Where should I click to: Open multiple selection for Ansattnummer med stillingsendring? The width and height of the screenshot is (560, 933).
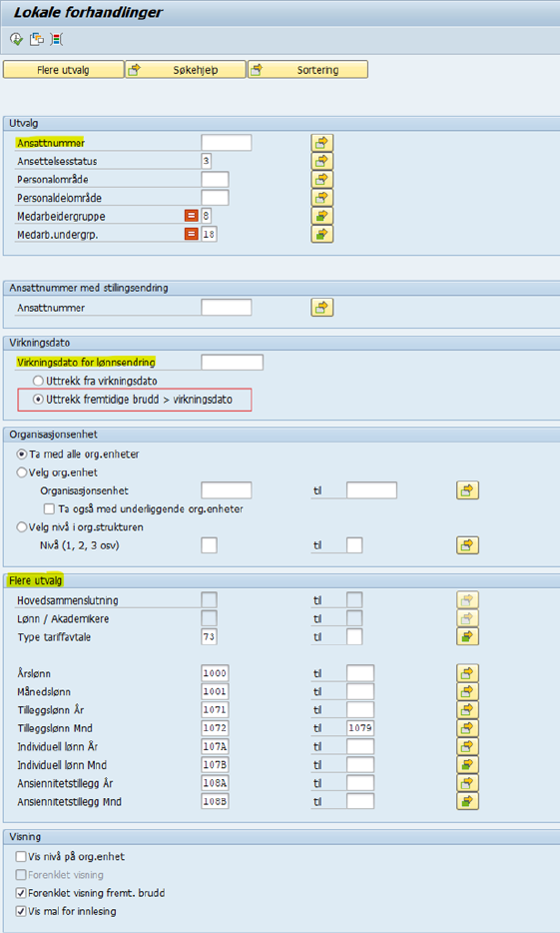(x=321, y=308)
